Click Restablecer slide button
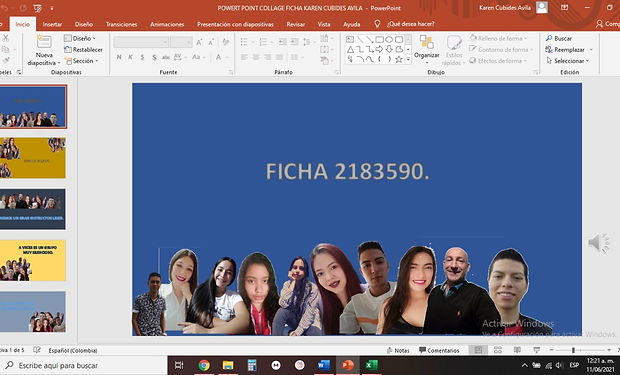The height and width of the screenshot is (375, 620). tap(83, 49)
